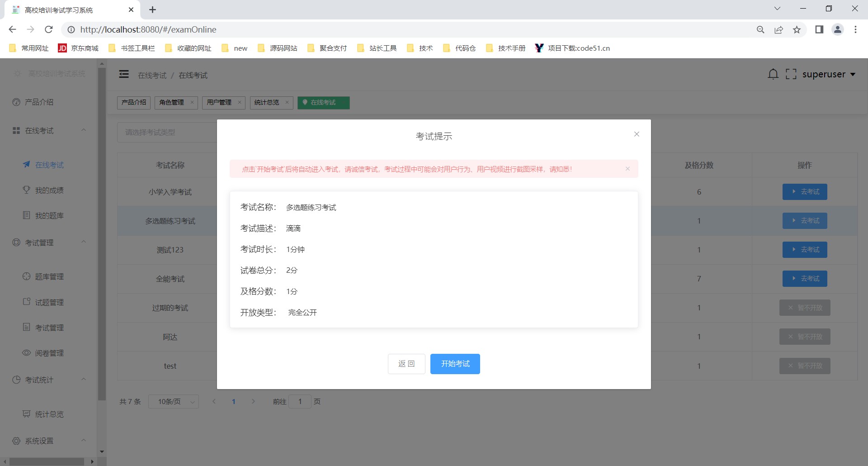Open browser profile avatar icon
Image resolution: width=868 pixels, height=466 pixels.
[837, 30]
